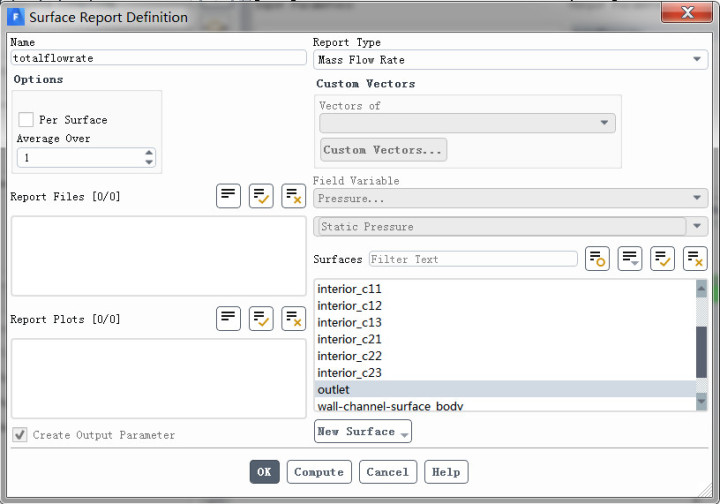Viewport: 720px width, 504px height.
Task: Select interior_c13 in surfaces list
Action: tap(505, 322)
